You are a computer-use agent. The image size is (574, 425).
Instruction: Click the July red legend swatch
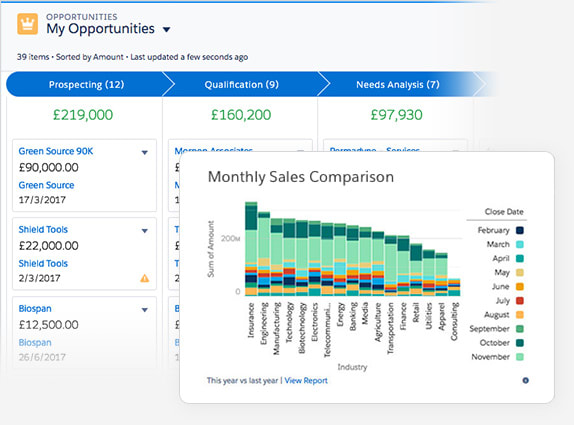pos(519,301)
